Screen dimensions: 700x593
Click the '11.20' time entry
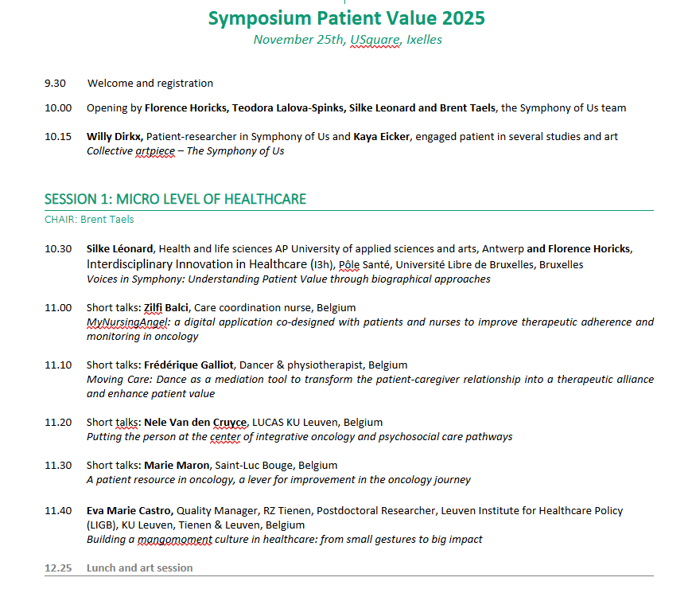pyautogui.click(x=58, y=422)
